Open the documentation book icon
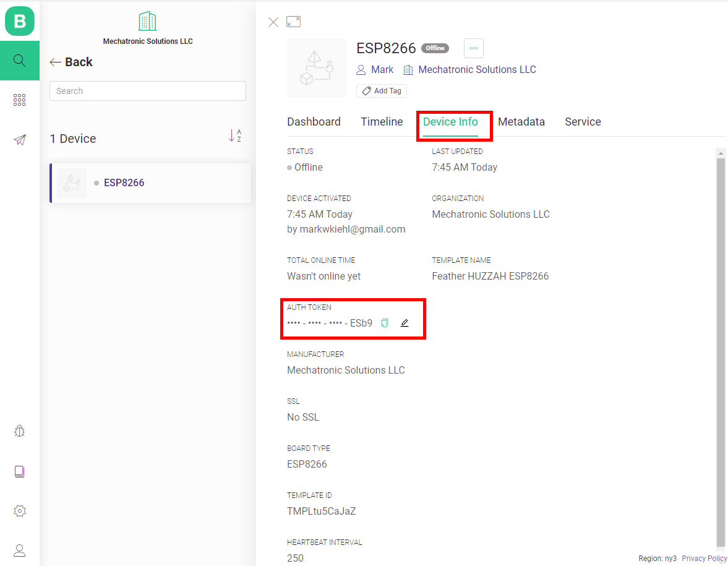 pyautogui.click(x=20, y=472)
